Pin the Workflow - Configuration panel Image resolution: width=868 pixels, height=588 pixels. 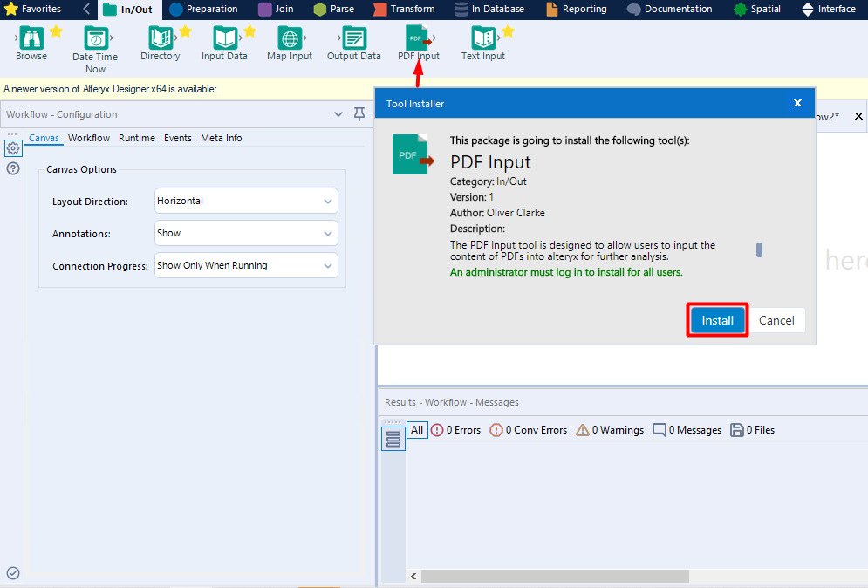[x=359, y=114]
